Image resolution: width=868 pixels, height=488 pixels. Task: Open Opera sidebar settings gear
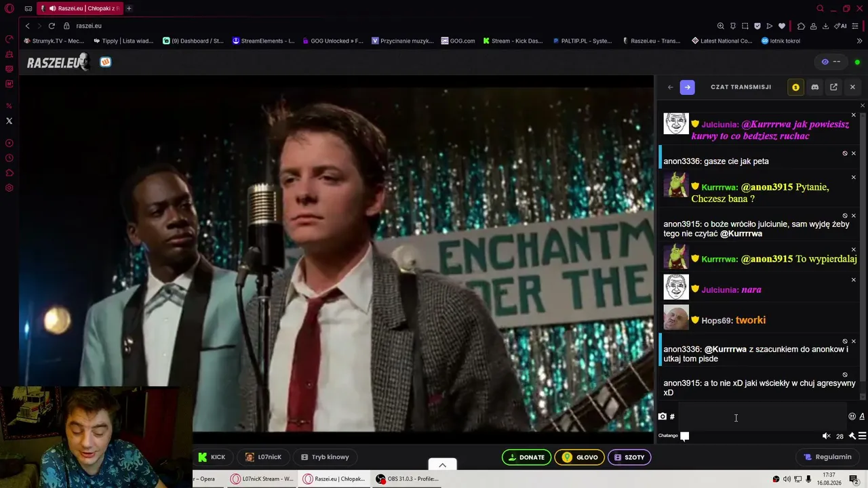coord(9,188)
